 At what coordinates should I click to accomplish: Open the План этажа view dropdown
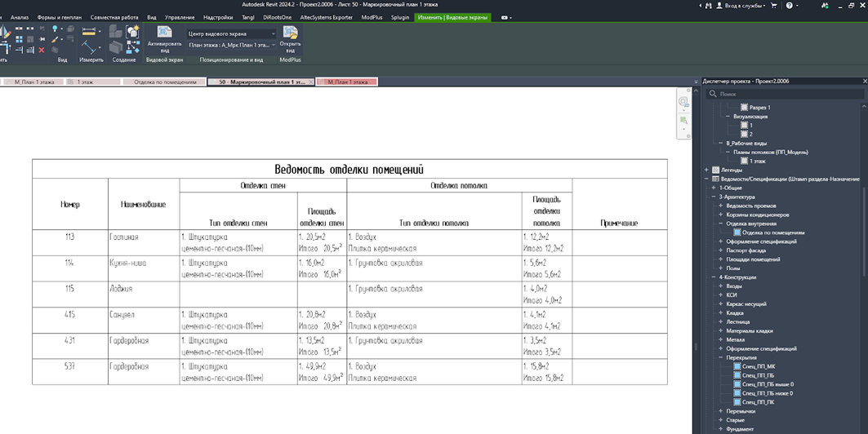[231, 46]
